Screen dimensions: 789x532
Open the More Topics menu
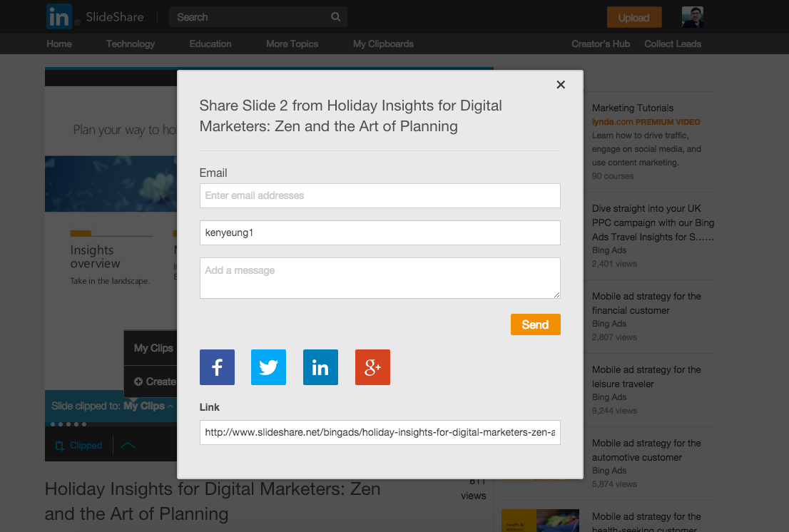[292, 44]
